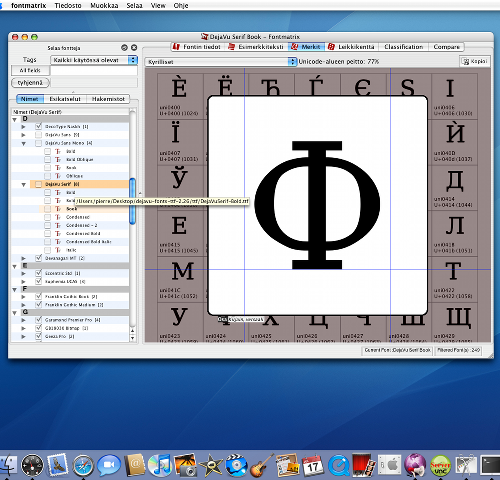Screen dimensions: 500x480
Task: Launch GarageBand guitar icon in Dock
Action: pyautogui.click(x=262, y=465)
